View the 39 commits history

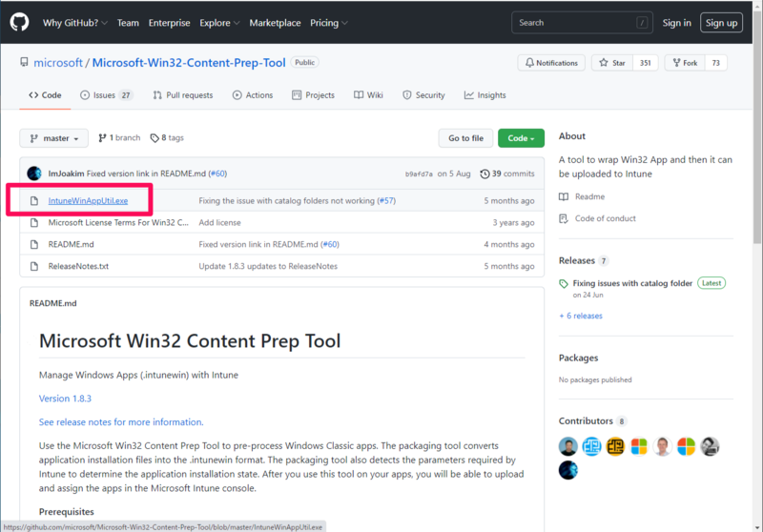[507, 174]
